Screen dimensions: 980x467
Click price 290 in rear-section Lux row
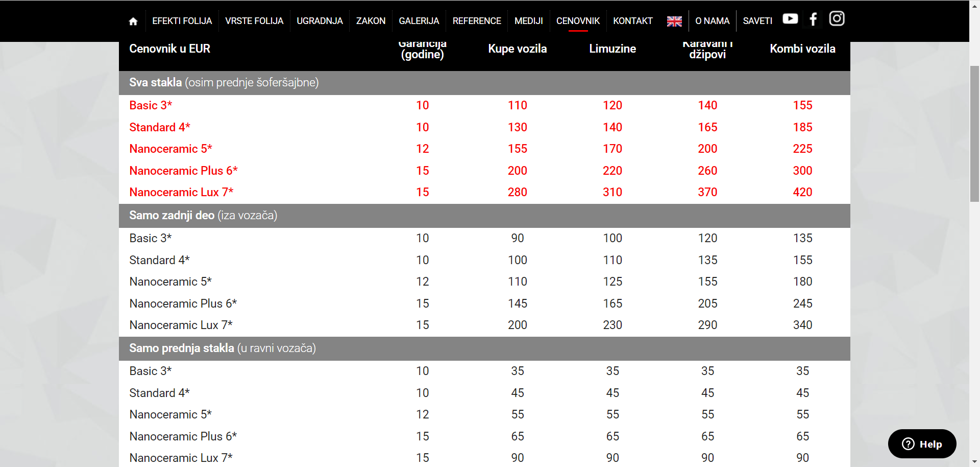coord(707,325)
